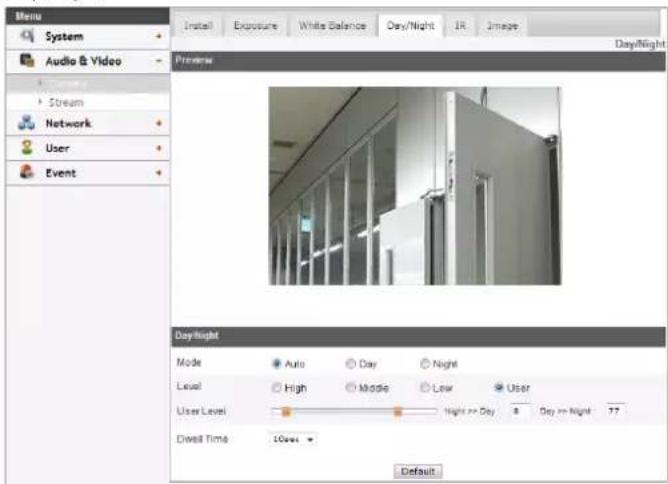Expand the System menu arrow
The width and height of the screenshot is (668, 484).
[158, 36]
